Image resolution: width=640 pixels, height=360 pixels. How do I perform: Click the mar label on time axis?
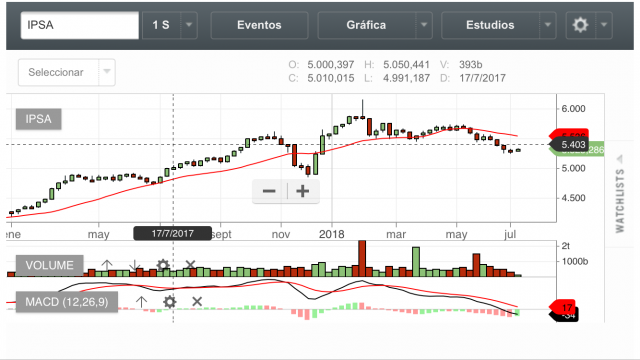click(396, 235)
